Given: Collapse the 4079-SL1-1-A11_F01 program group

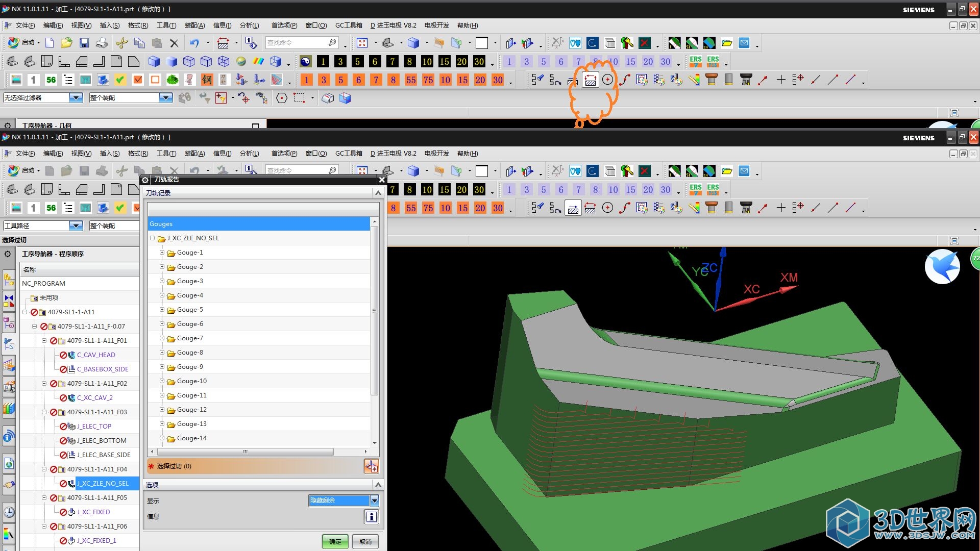Looking at the screenshot, I should pyautogui.click(x=44, y=340).
